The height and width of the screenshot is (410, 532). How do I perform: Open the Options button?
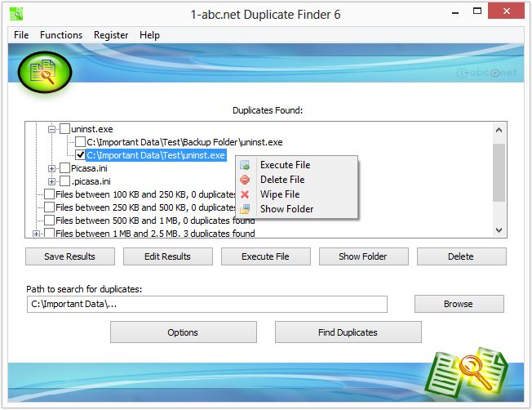click(184, 332)
